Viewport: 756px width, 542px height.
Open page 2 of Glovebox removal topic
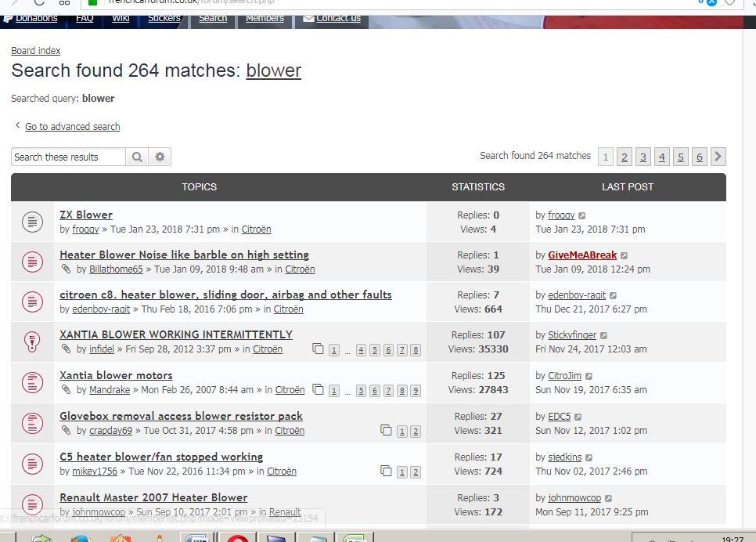(x=415, y=432)
